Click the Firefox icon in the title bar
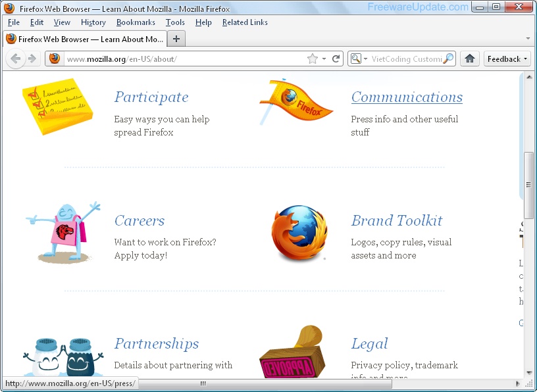The height and width of the screenshot is (392, 537). coord(9,8)
